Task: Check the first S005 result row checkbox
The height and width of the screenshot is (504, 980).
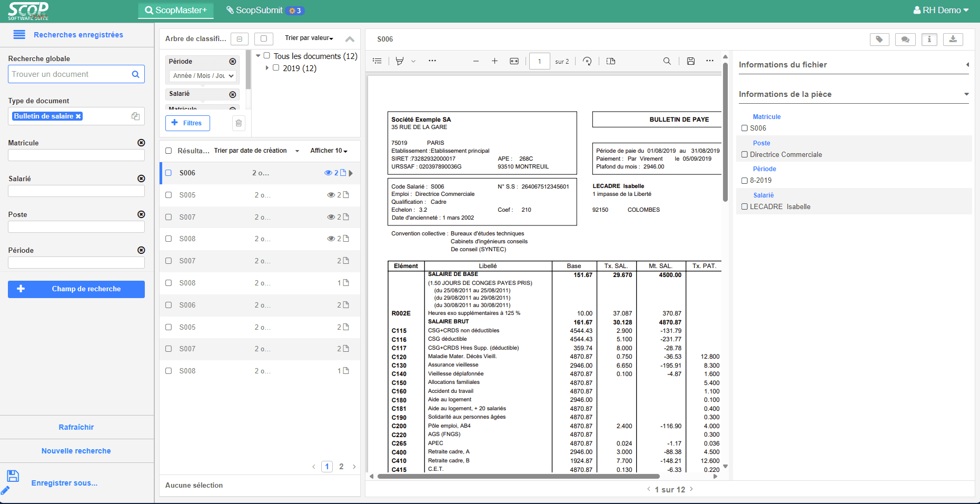Action: (x=169, y=195)
